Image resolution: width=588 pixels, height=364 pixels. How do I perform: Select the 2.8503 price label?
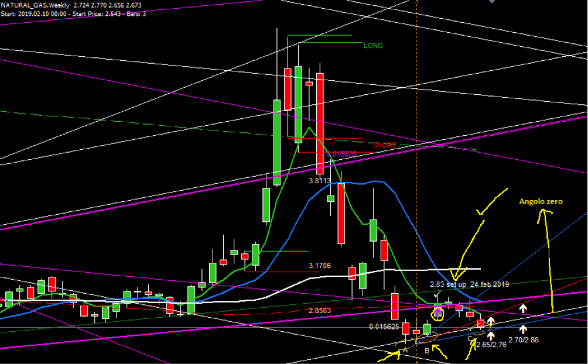[320, 311]
